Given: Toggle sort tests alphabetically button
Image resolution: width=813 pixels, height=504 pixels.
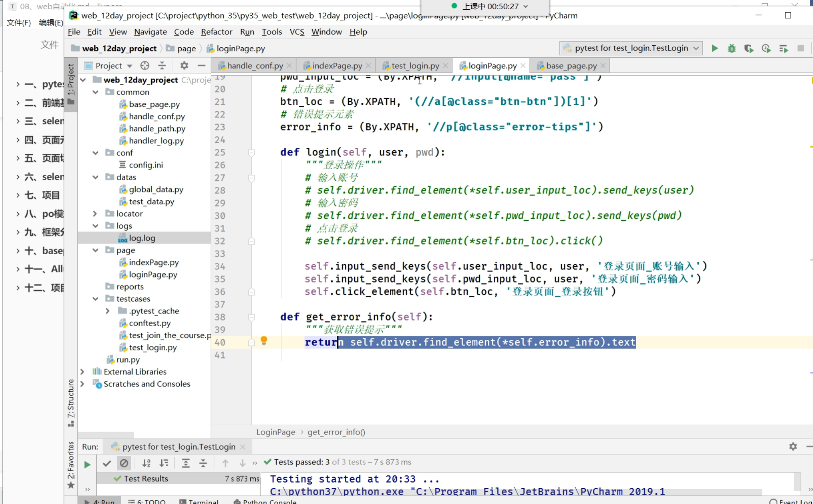Looking at the screenshot, I should coord(146,463).
